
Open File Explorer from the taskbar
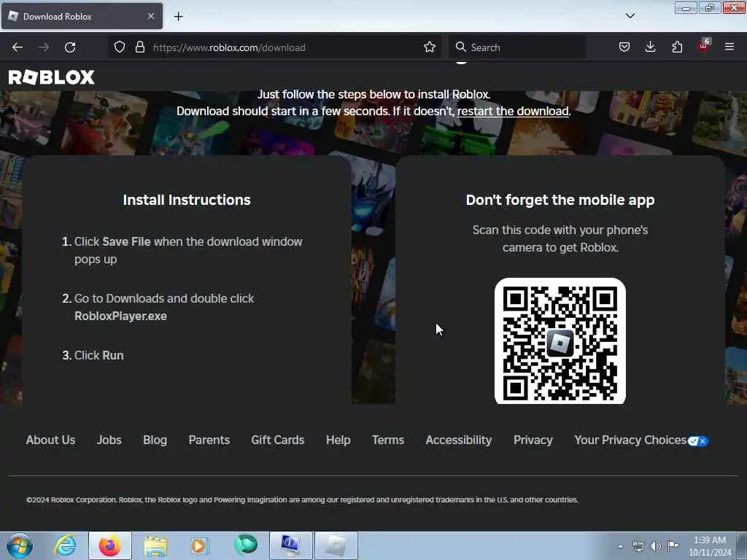pyautogui.click(x=155, y=545)
